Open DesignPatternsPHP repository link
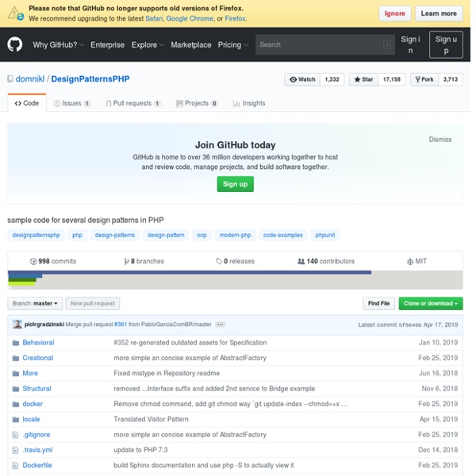476x476 pixels. 90,79
